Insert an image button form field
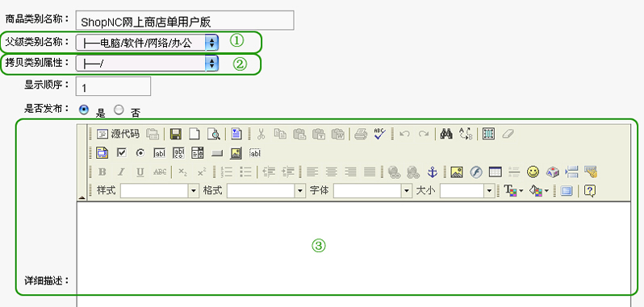This screenshot has height=307, width=644. (236, 153)
